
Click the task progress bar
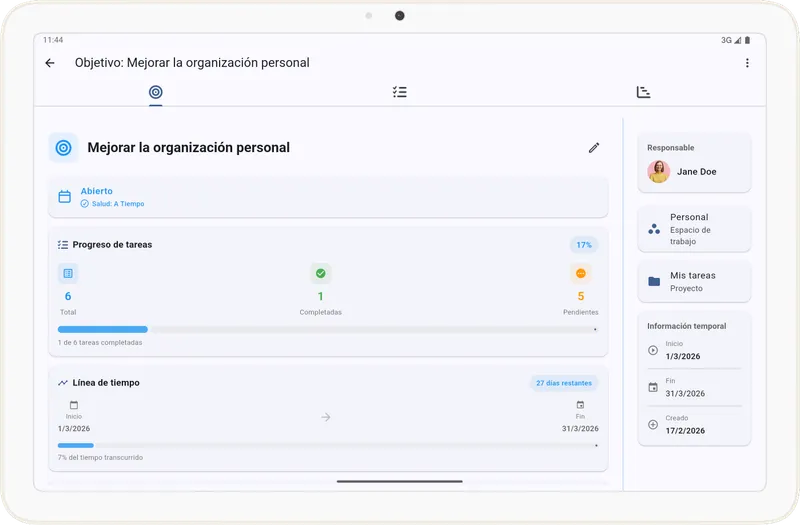(x=327, y=329)
